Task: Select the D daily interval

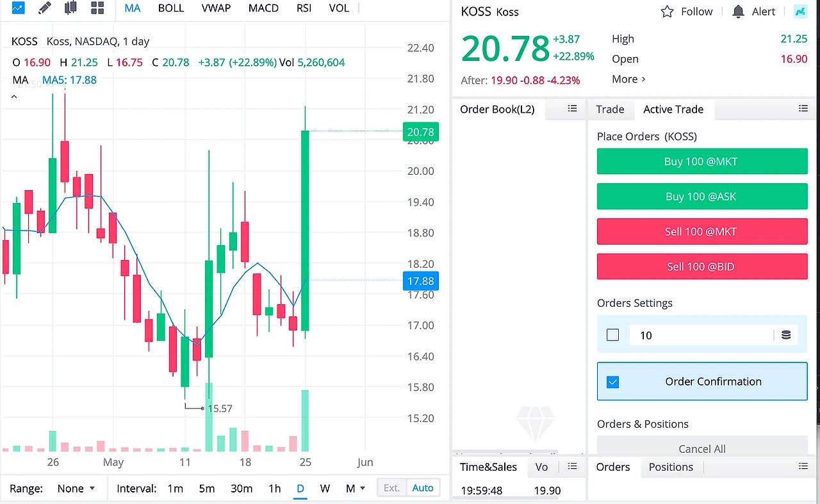Action: [300, 489]
